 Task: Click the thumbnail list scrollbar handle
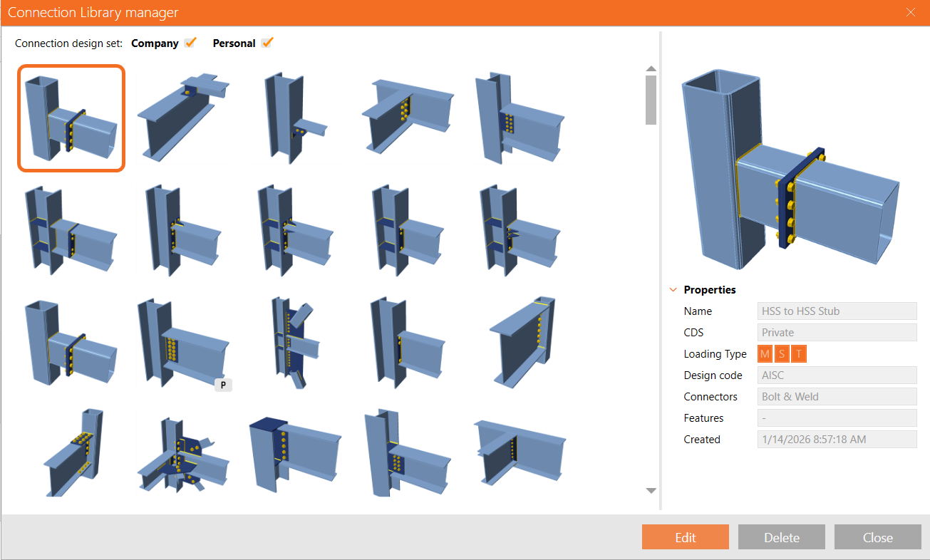pyautogui.click(x=651, y=100)
